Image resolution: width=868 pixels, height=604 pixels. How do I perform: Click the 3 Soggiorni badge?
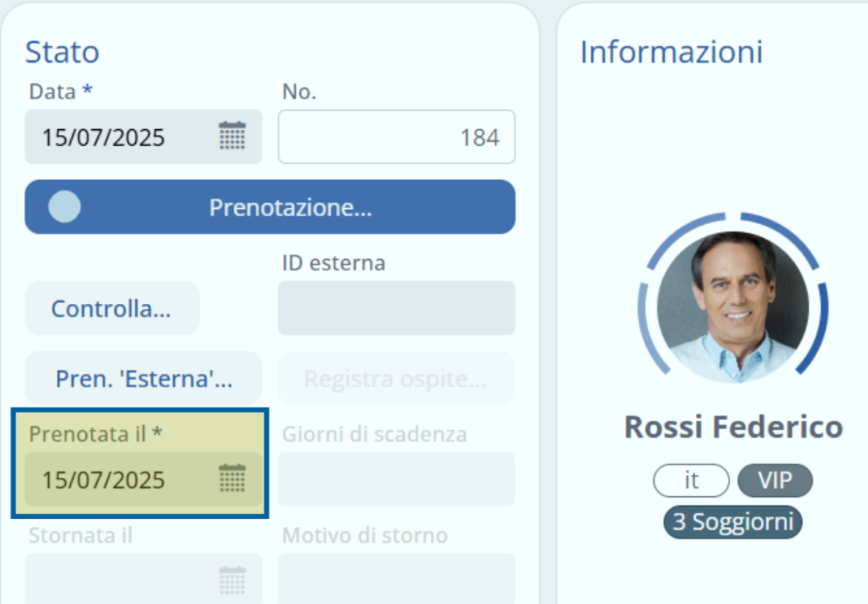733,521
